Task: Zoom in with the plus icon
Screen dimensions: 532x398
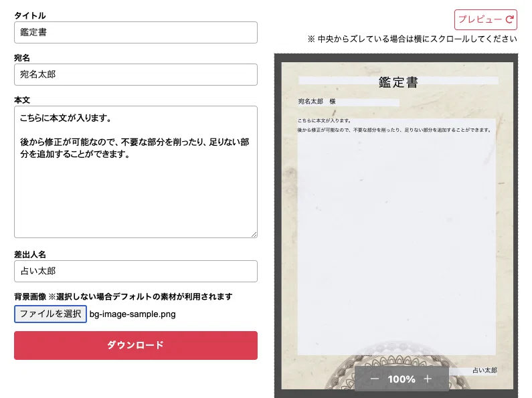Action: tap(428, 379)
